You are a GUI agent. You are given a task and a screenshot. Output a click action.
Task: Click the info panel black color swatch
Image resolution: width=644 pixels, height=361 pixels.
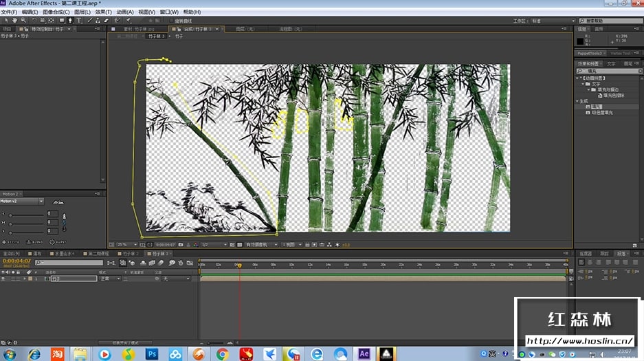click(x=580, y=41)
